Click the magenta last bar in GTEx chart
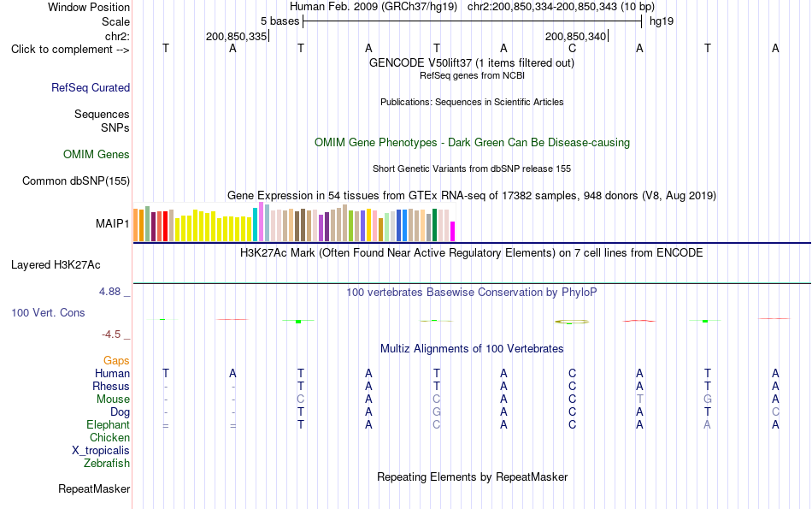The height and width of the screenshot is (509, 812). [453, 232]
